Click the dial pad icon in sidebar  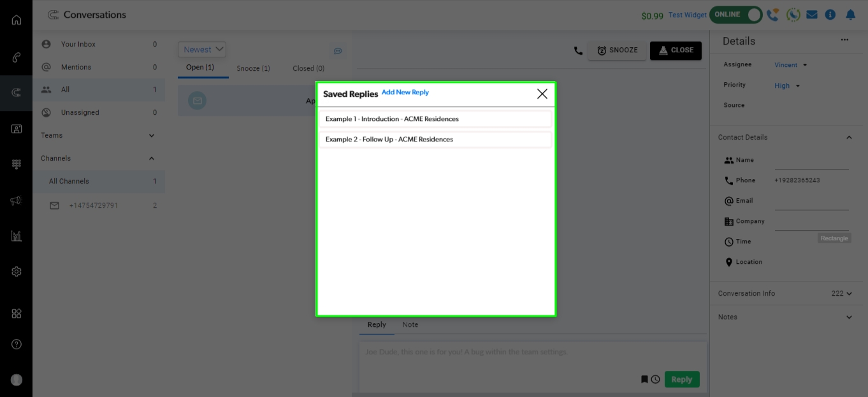pos(17,164)
